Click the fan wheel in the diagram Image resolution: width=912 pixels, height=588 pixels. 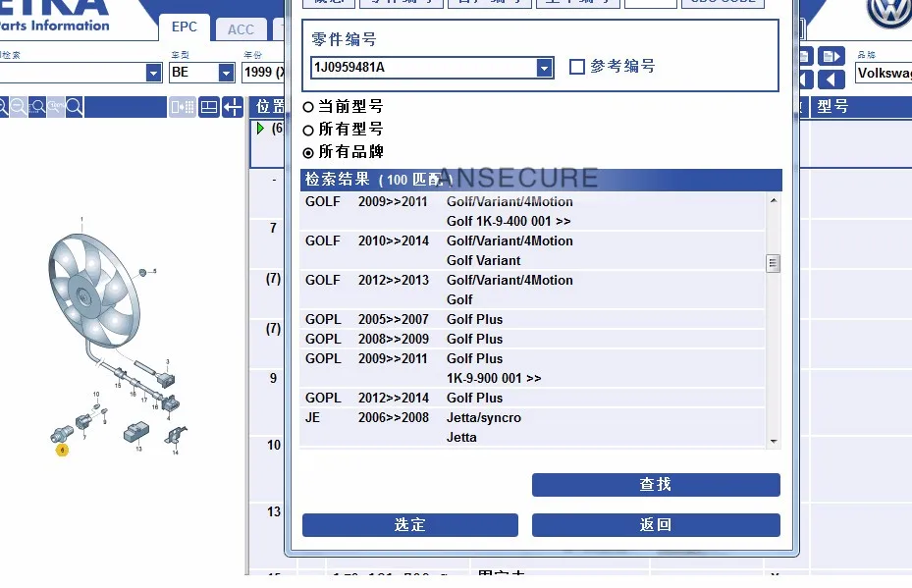pyautogui.click(x=93, y=291)
